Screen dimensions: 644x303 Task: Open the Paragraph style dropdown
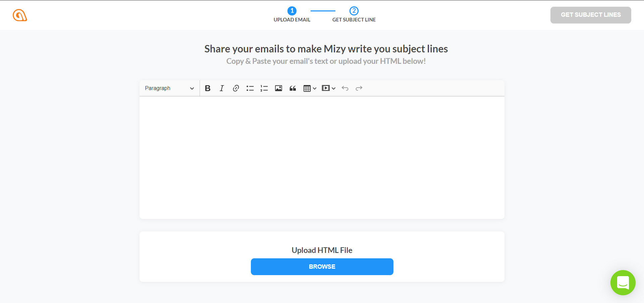(x=169, y=88)
